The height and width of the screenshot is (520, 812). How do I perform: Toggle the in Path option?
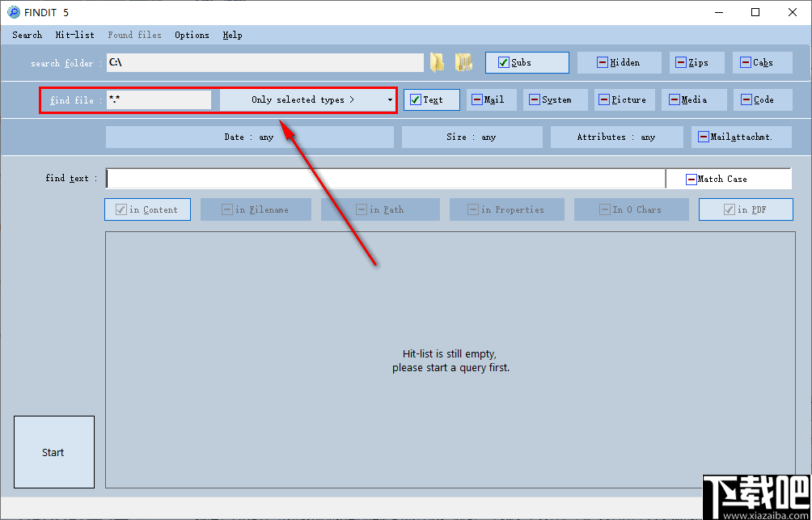(x=380, y=209)
